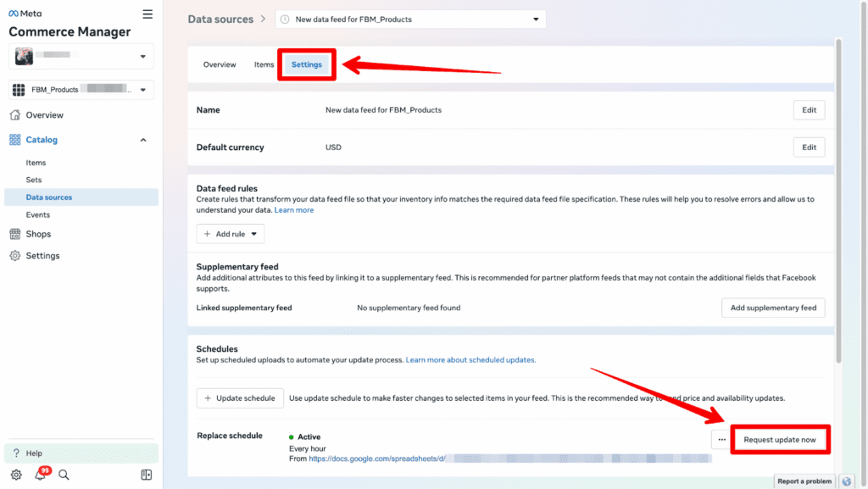868x489 pixels.
Task: Select Data sources in sidebar
Action: click(81, 197)
